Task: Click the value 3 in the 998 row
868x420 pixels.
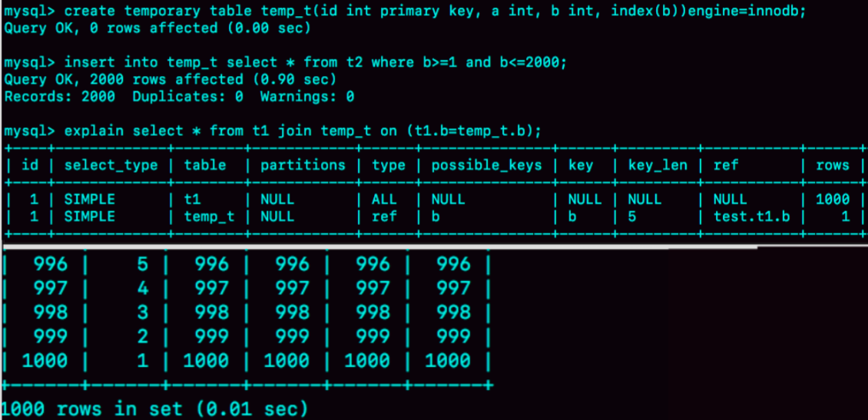Action: (x=142, y=312)
